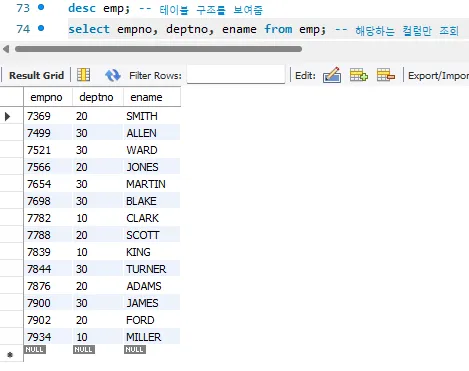Select the cell with empno 7369
469x371 pixels.
tap(48, 116)
